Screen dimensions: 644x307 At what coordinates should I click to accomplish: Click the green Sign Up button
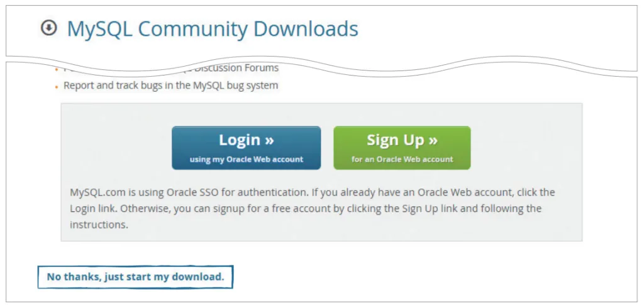pyautogui.click(x=402, y=148)
